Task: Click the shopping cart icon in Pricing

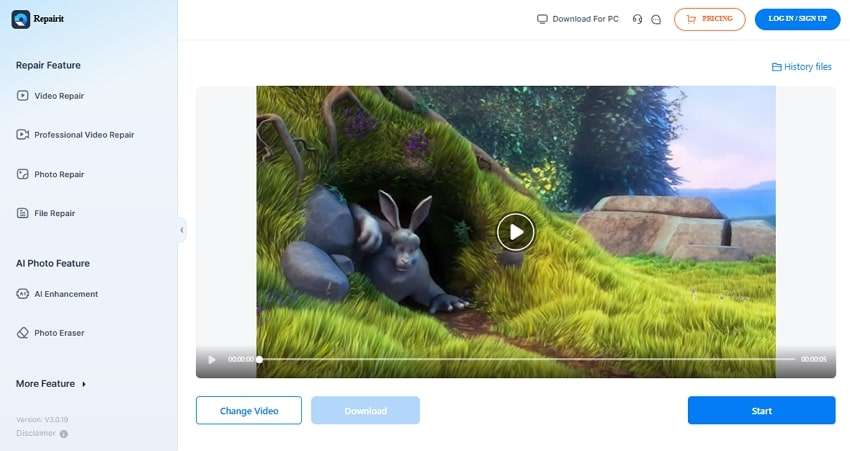Action: tap(691, 19)
